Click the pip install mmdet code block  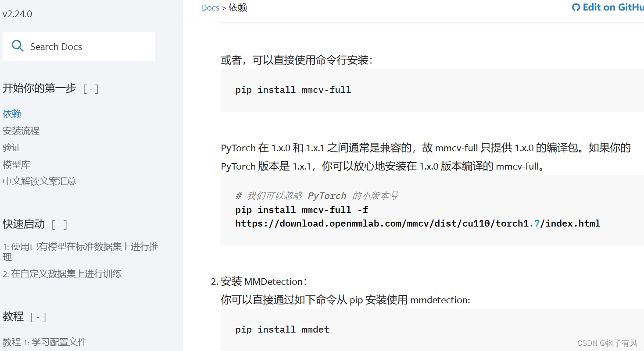282,330
